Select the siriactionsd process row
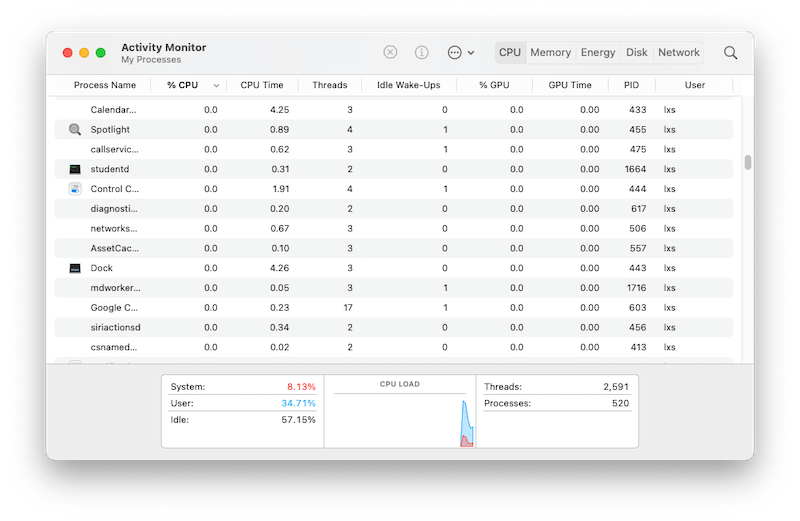The width and height of the screenshot is (800, 521). (x=394, y=327)
